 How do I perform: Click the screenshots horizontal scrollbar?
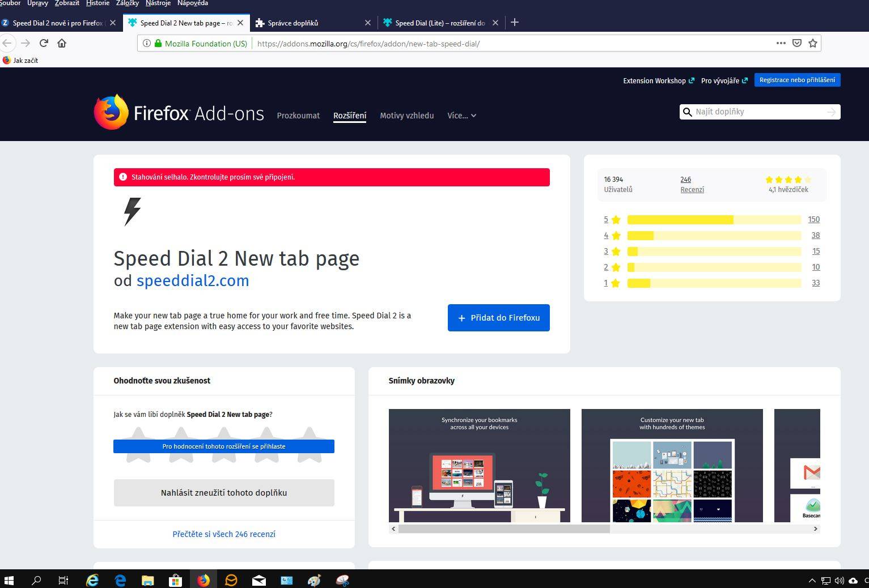point(504,529)
